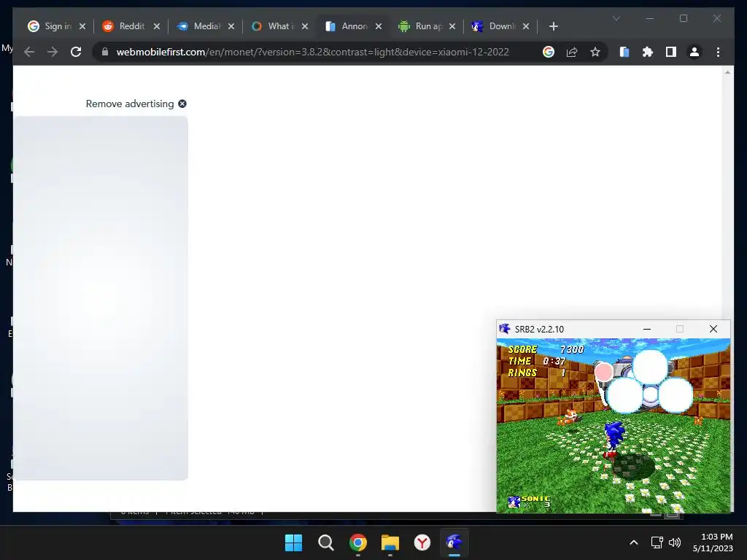Viewport: 747px width, 560px height.
Task: Close the What tab
Action: click(305, 26)
